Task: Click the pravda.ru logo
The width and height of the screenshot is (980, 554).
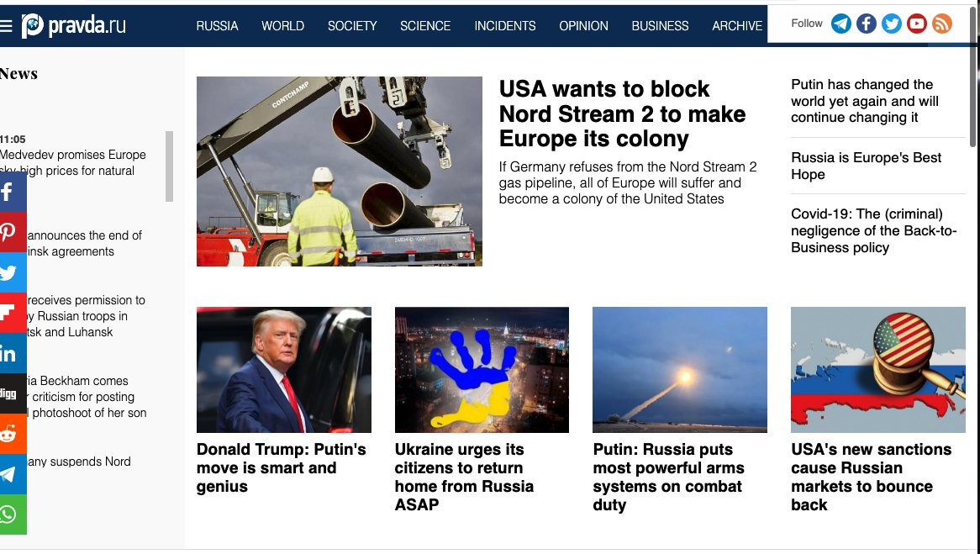Action: point(74,25)
